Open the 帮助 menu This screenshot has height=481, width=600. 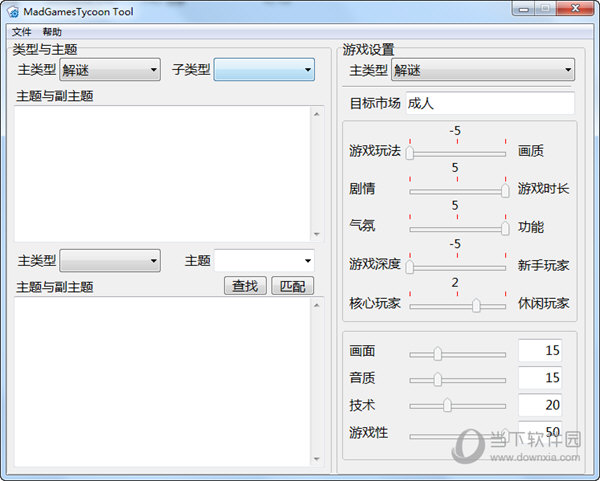tap(52, 32)
